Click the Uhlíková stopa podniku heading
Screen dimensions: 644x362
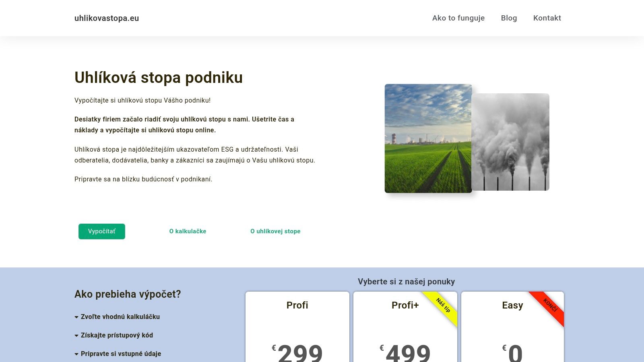(158, 78)
